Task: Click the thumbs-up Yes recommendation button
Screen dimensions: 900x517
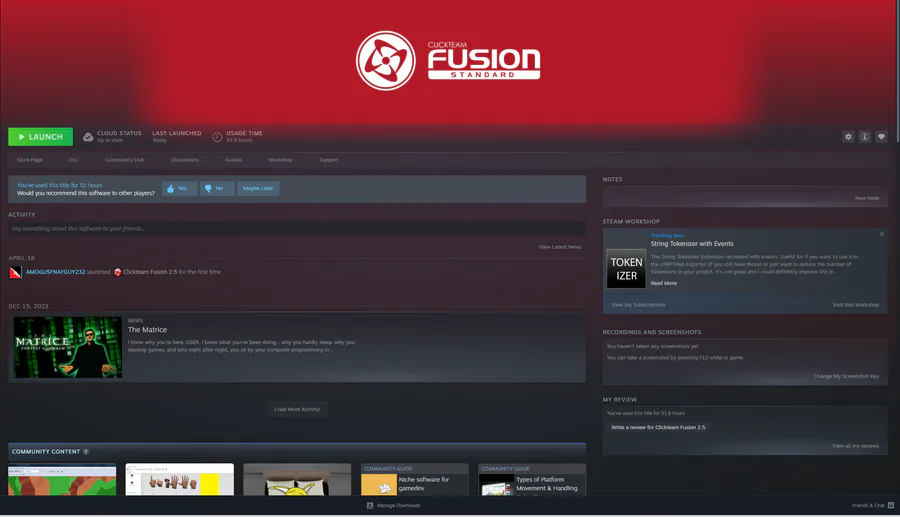Action: 180,188
